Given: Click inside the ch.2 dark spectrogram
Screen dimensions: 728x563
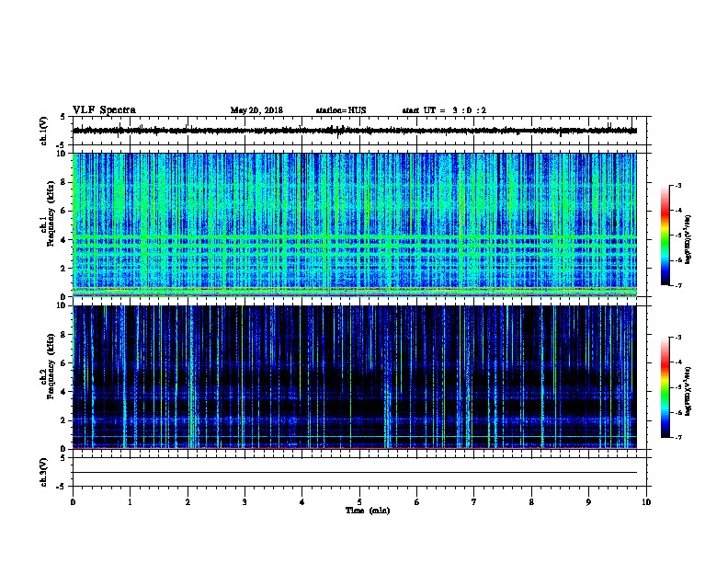Looking at the screenshot, I should (x=355, y=377).
